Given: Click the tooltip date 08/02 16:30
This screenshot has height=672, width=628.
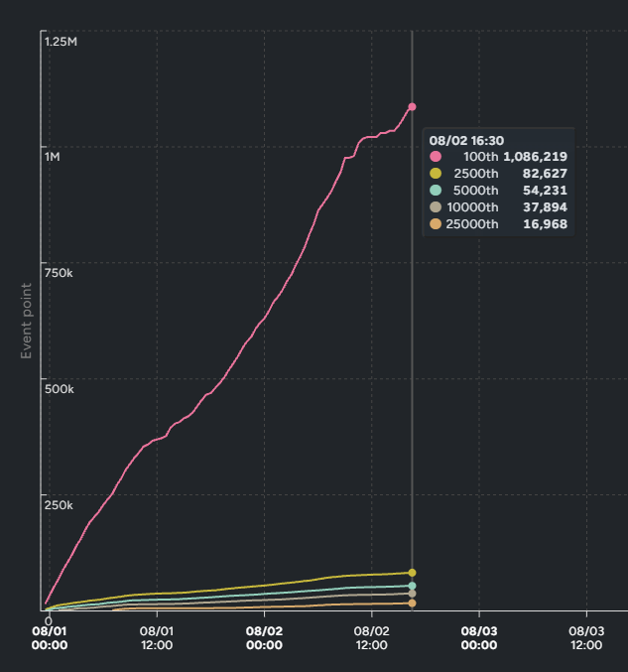Looking at the screenshot, I should coord(466,141).
